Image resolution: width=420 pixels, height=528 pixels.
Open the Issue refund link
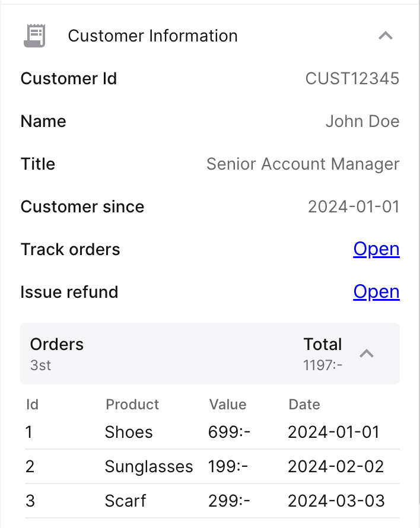coord(376,292)
